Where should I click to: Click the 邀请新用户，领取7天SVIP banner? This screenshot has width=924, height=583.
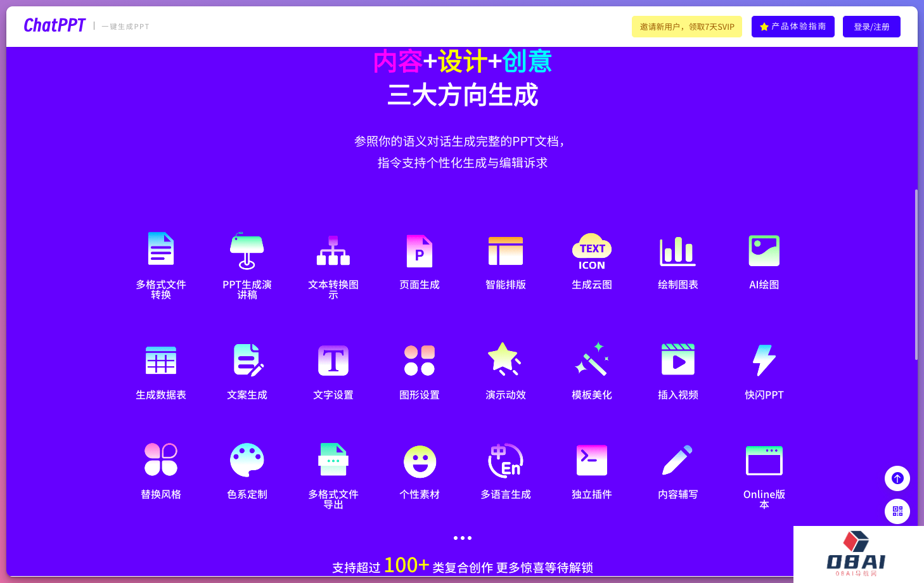[x=687, y=27]
